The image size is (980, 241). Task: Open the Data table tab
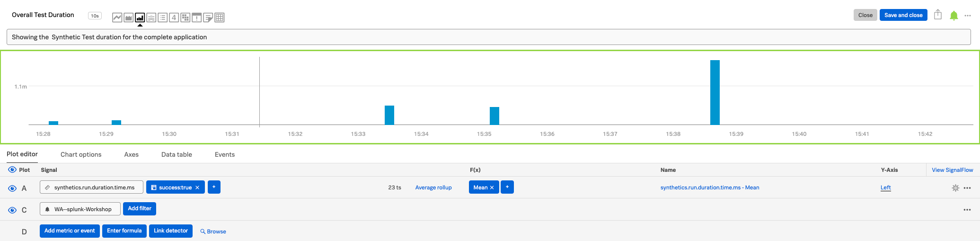click(x=177, y=154)
